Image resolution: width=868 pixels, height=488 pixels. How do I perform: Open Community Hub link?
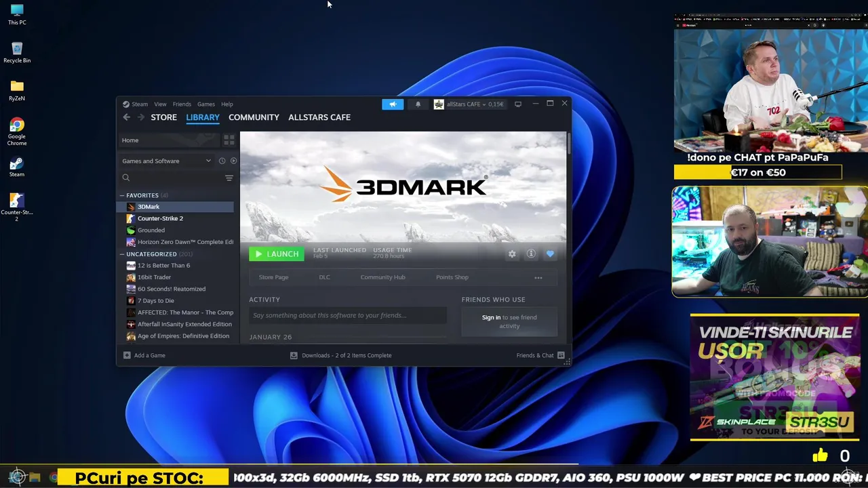click(382, 277)
